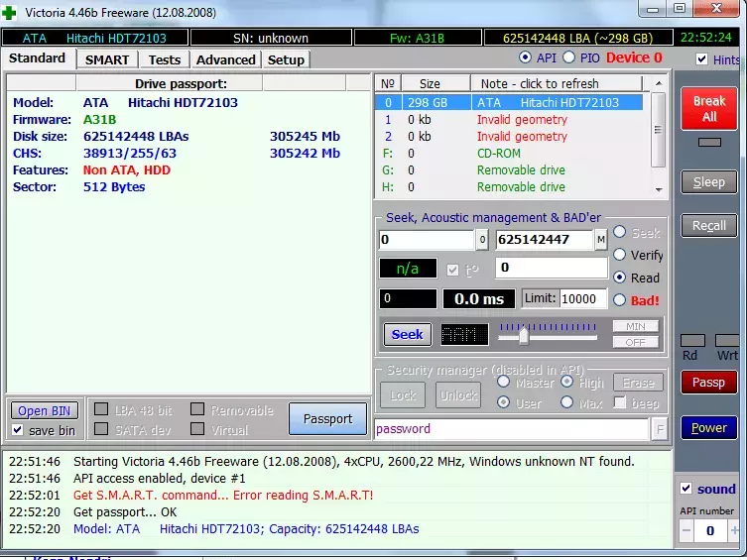Screen dimensions: 747x560
Task: Click the start LBA input field
Action: pyautogui.click(x=427, y=240)
